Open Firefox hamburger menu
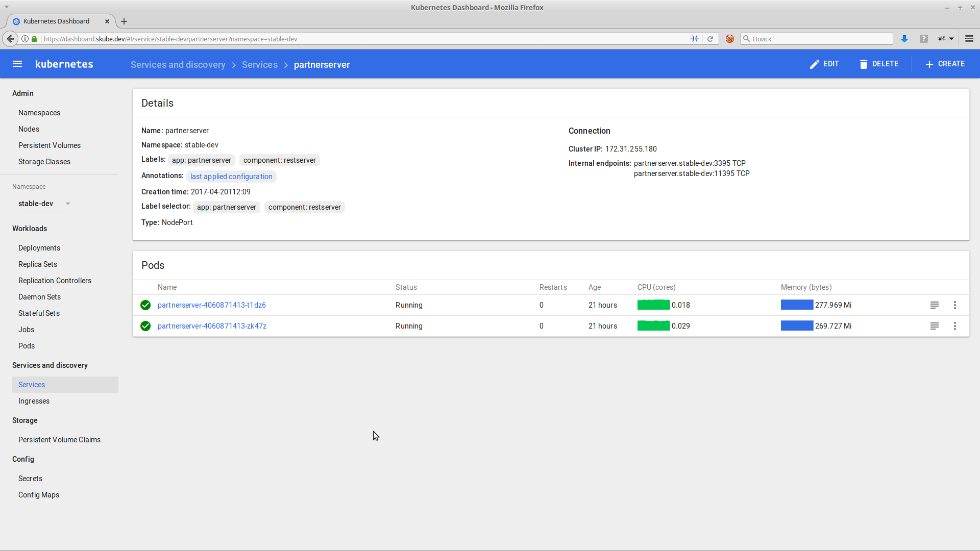980x551 pixels. click(x=969, y=39)
